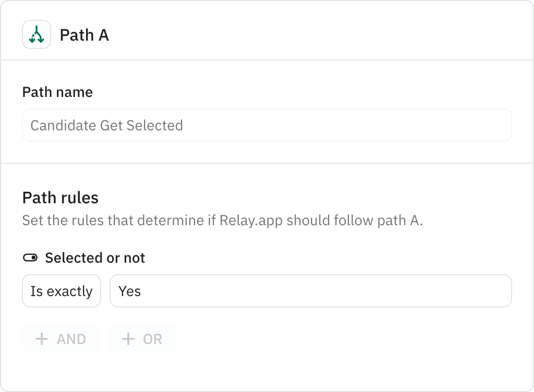Image resolution: width=534 pixels, height=392 pixels.
Task: Add an OR condition to path rules
Action: 142,339
